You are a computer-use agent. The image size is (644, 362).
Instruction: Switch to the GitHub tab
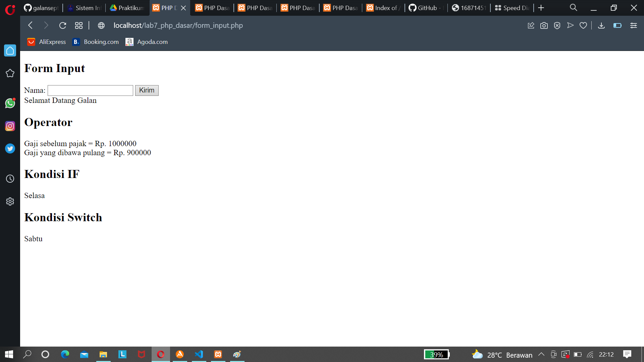(x=424, y=7)
